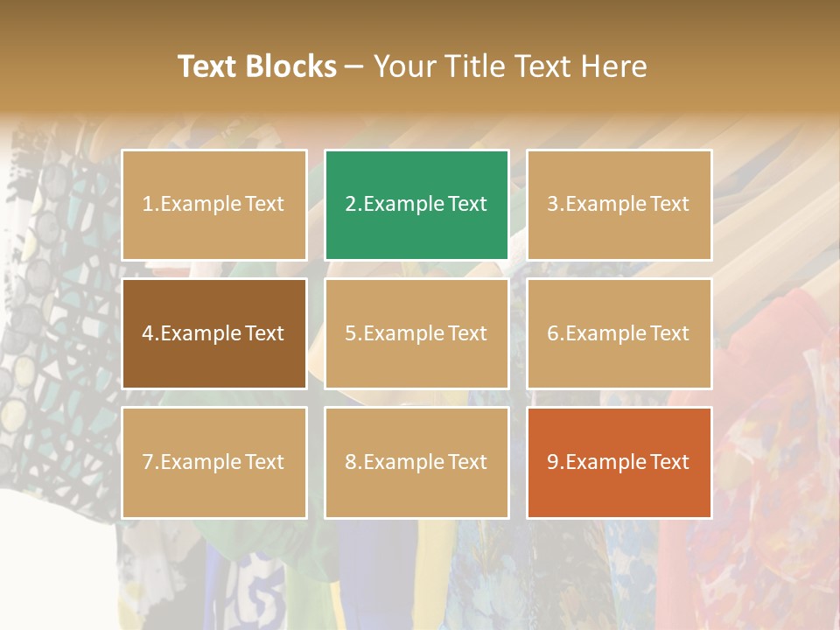Click the green "2.Example Text" block
This screenshot has width=840, height=630.
tap(416, 205)
